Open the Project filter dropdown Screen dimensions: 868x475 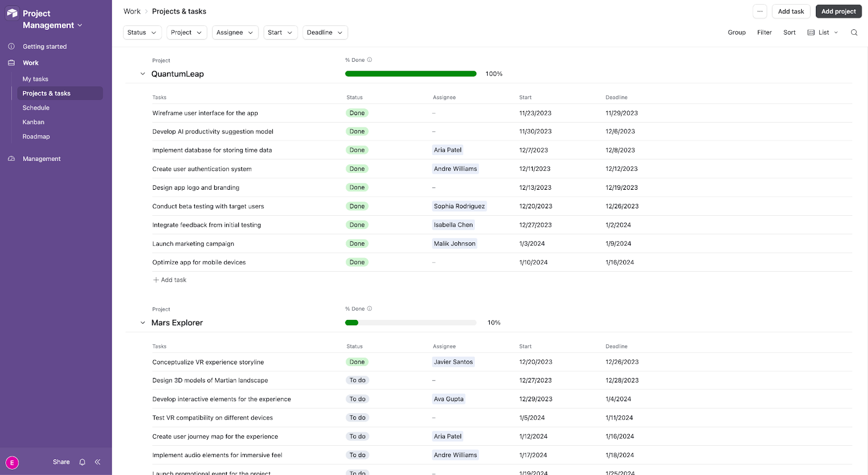[x=187, y=33]
